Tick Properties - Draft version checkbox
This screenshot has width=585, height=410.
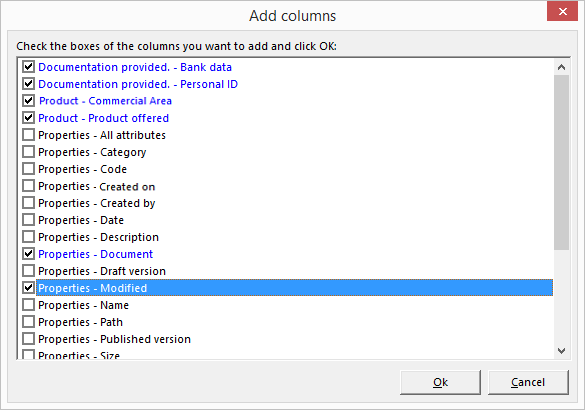(x=28, y=271)
